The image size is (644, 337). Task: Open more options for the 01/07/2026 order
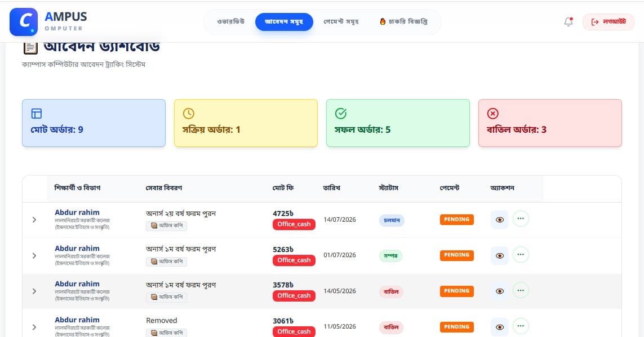[521, 255]
